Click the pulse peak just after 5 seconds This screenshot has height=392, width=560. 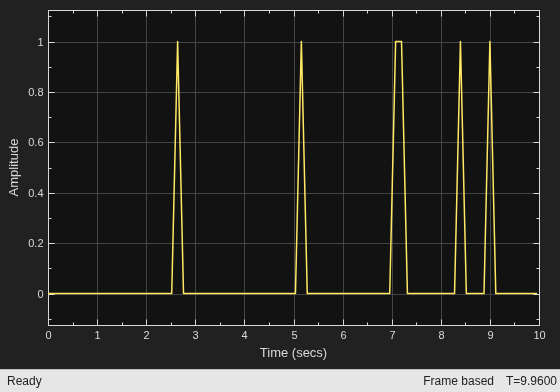(301, 42)
